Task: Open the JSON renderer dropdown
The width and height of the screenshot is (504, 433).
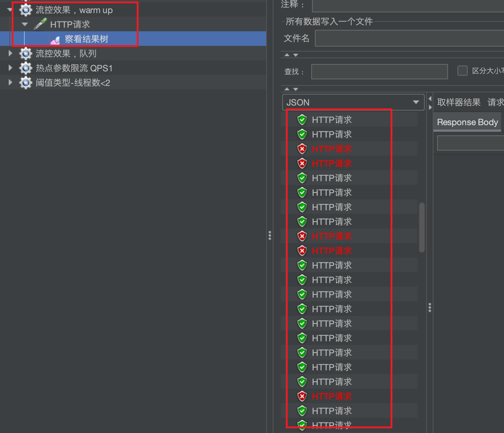Action: pos(353,102)
